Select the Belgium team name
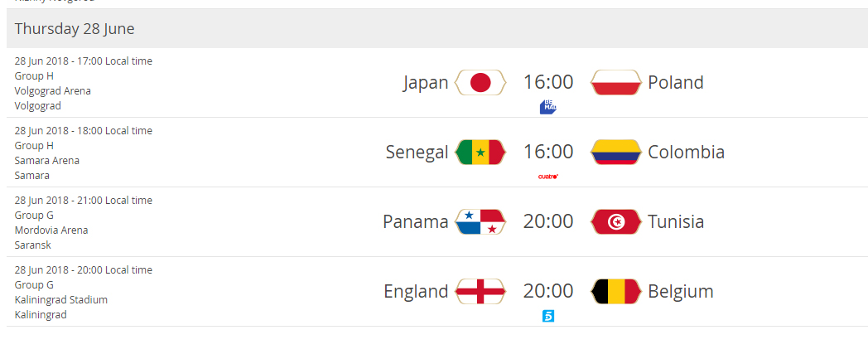868x354 pixels. 680,291
